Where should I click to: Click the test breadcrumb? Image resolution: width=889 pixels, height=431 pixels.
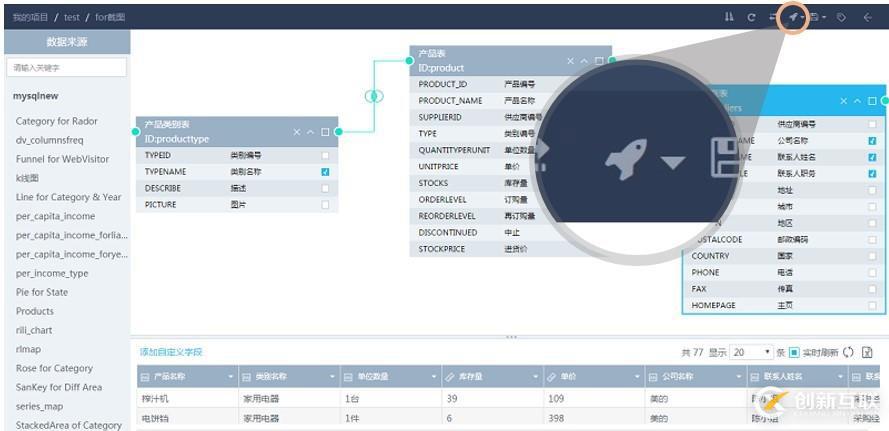tap(71, 17)
